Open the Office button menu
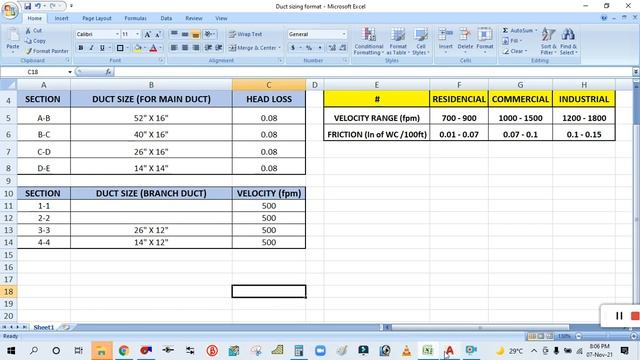Image resolution: width=640 pixels, height=360 pixels. pos(9,11)
